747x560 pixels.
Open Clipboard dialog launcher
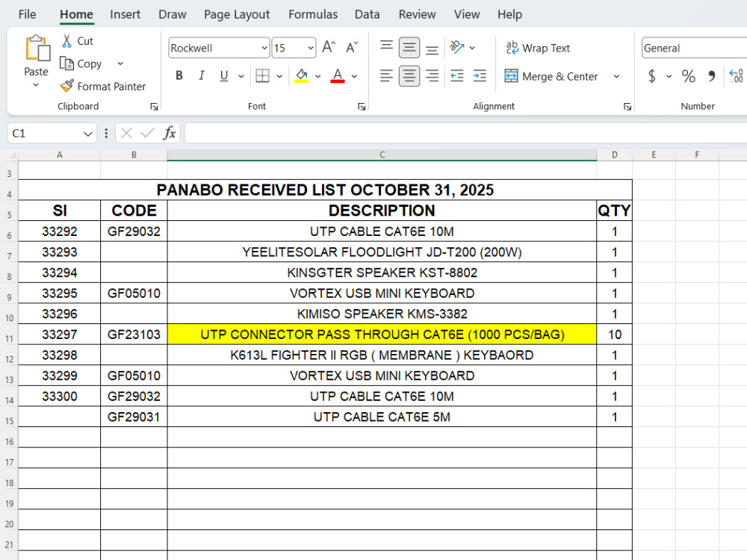pos(154,107)
